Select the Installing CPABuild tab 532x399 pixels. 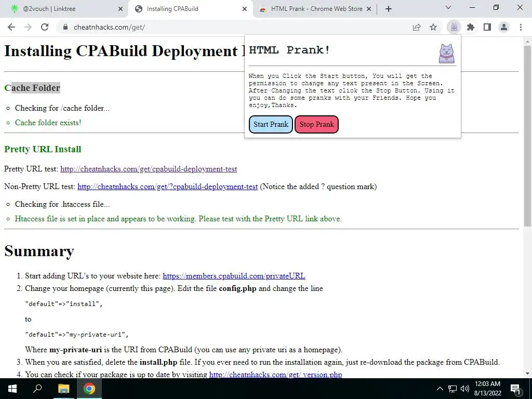point(190,9)
